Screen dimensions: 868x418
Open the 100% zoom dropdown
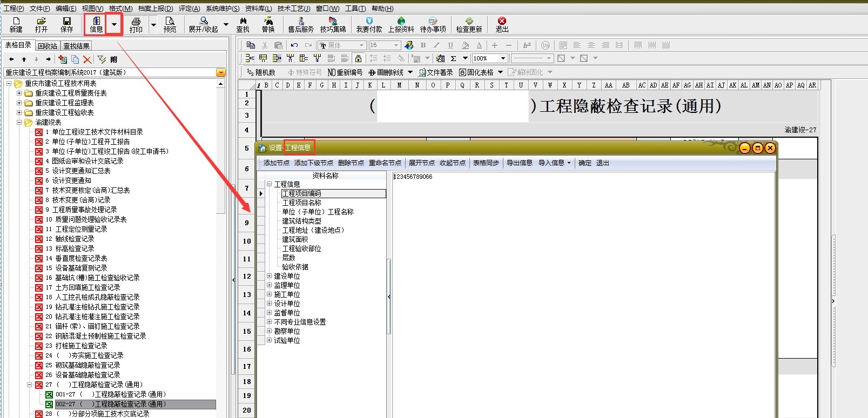tap(503, 58)
